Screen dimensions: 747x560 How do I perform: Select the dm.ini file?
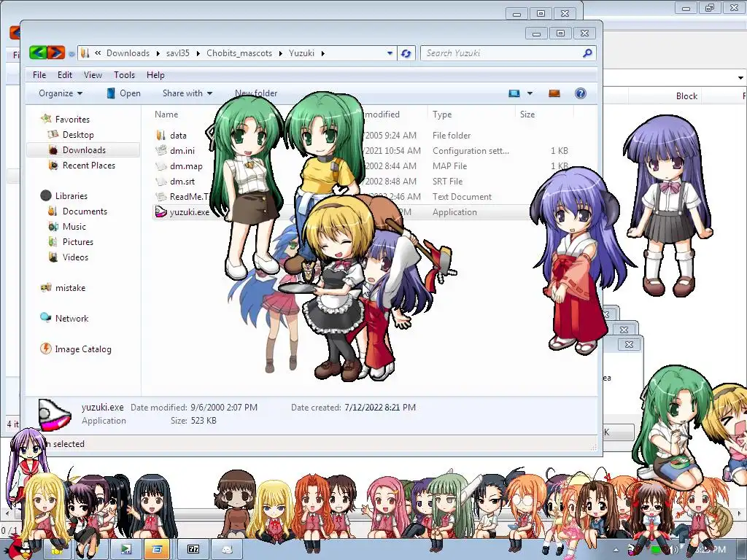(x=182, y=150)
